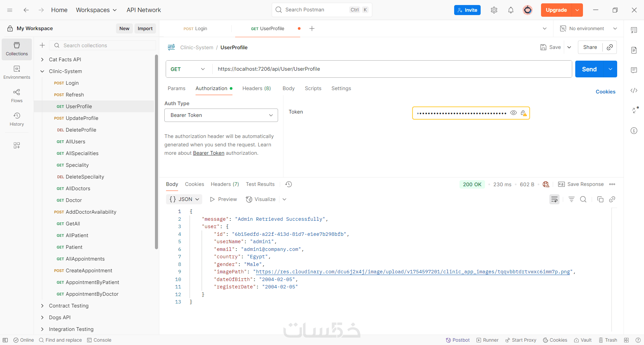Switch to the Params tab
The width and height of the screenshot is (644, 345).
tap(176, 88)
